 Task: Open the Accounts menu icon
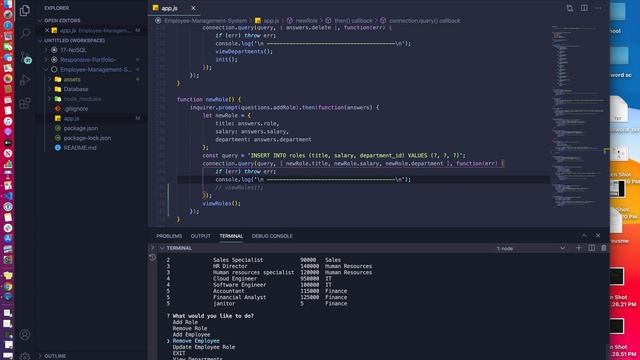tap(25, 335)
